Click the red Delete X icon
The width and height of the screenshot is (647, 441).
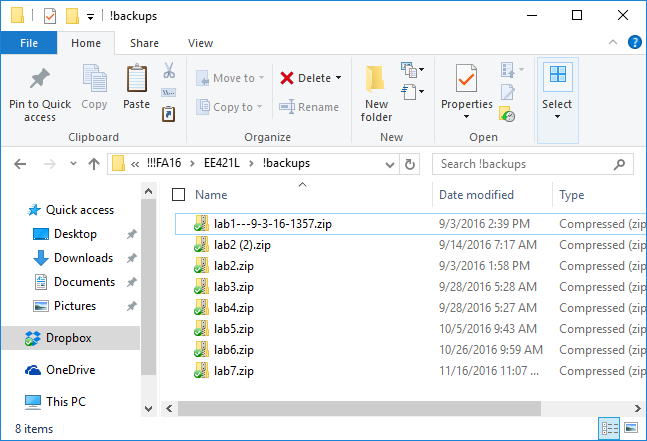pos(287,78)
